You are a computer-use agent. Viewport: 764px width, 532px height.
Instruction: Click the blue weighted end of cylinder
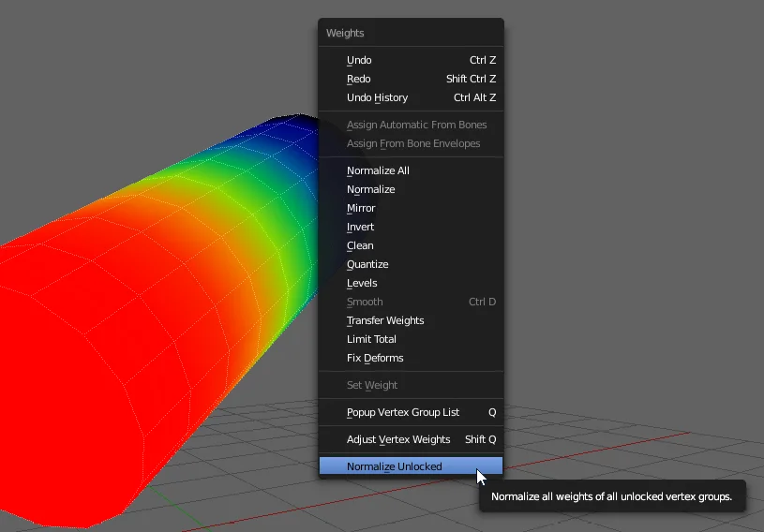tap(291, 131)
